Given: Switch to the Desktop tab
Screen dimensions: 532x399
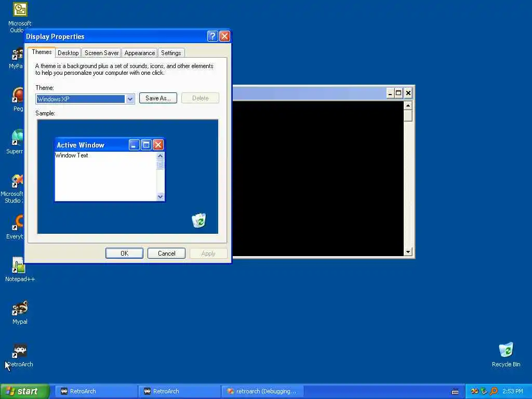Looking at the screenshot, I should click(68, 53).
